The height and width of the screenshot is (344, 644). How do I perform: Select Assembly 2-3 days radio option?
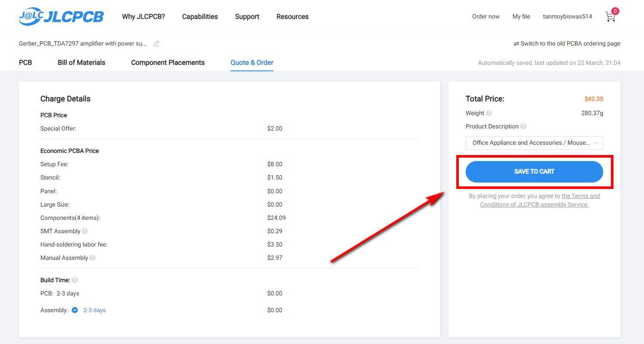(x=75, y=310)
